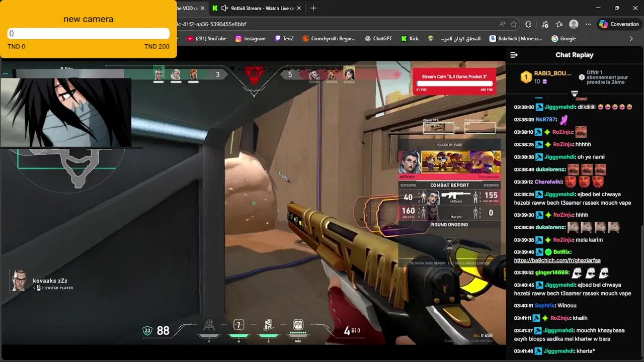Click Charelwiki username in chat
644x362 pixels.
pyautogui.click(x=547, y=182)
